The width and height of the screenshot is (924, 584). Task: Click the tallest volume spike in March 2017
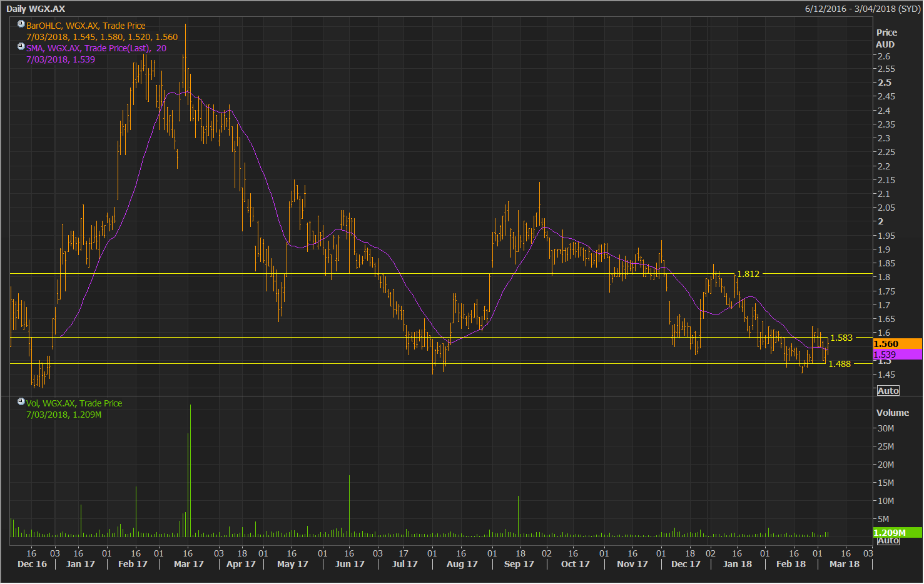[190, 470]
